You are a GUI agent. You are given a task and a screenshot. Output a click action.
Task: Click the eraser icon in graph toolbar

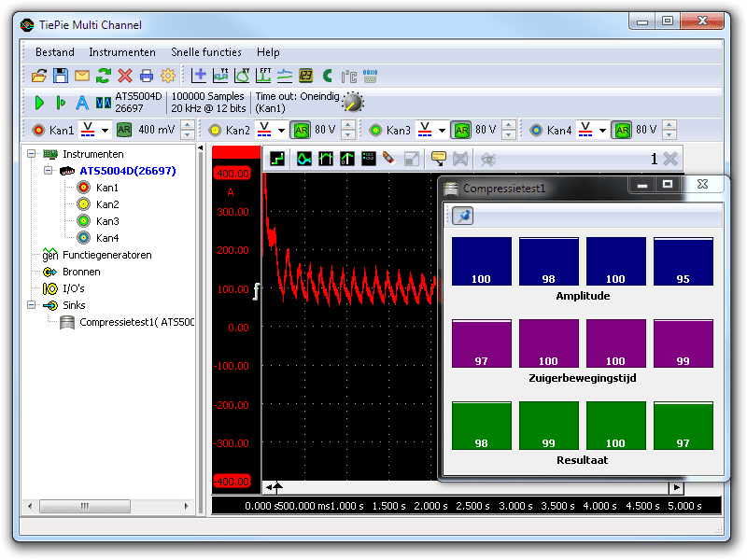(389, 158)
